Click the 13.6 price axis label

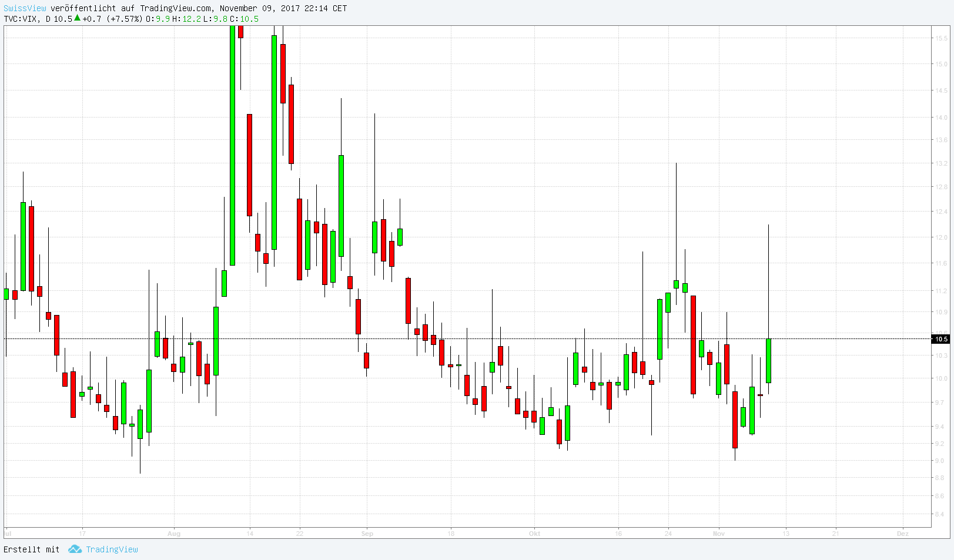tap(941, 140)
